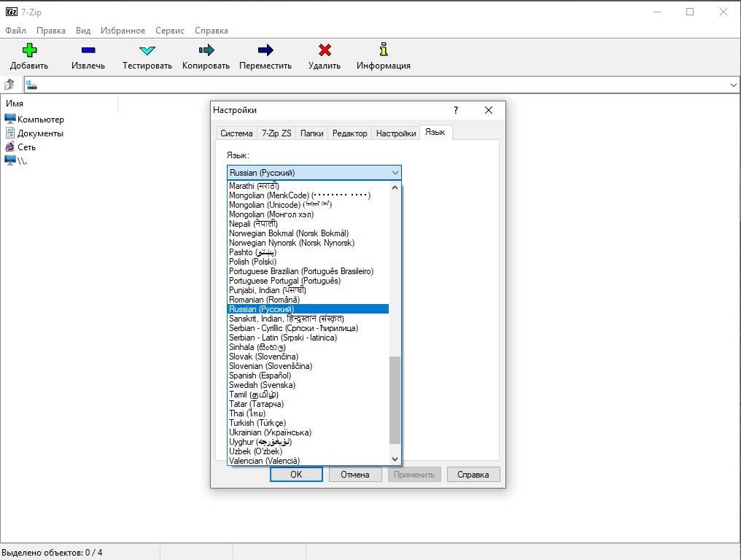
Task: Close the Настройки dialog
Action: click(489, 110)
